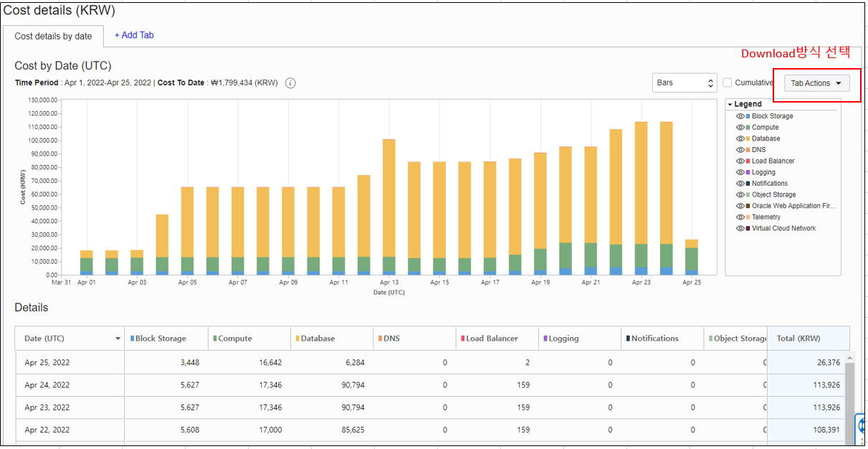
Task: Click the Block Storage column header
Action: (x=166, y=339)
